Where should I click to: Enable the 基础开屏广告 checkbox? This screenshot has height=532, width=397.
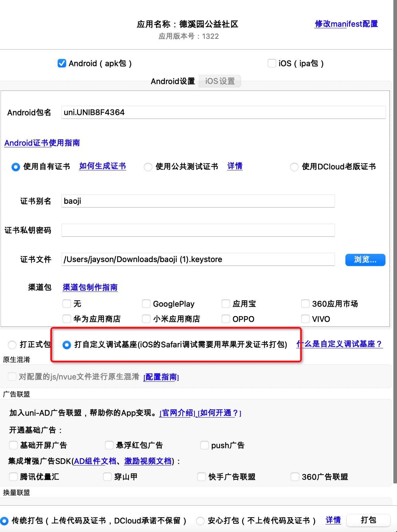13,445
